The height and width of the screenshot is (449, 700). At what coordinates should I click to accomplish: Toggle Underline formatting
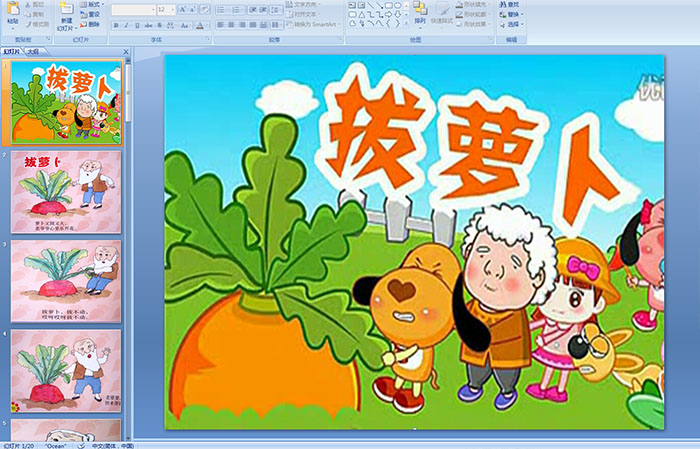click(x=137, y=25)
